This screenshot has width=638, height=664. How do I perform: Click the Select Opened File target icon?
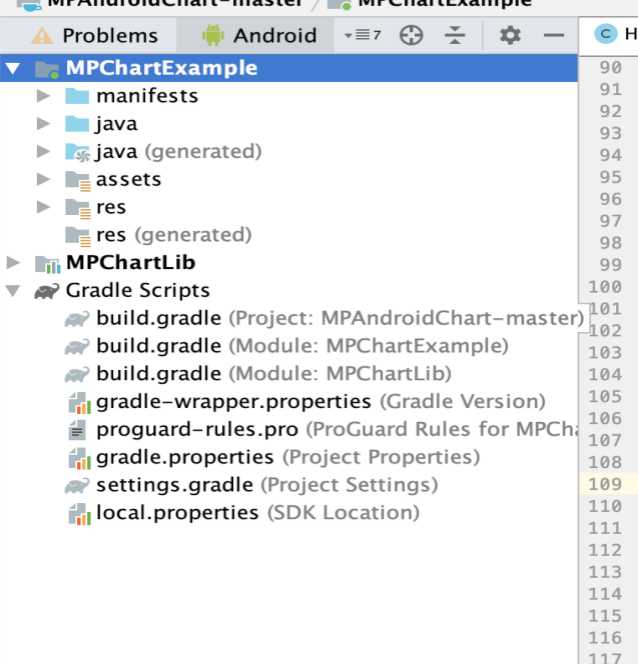(411, 35)
